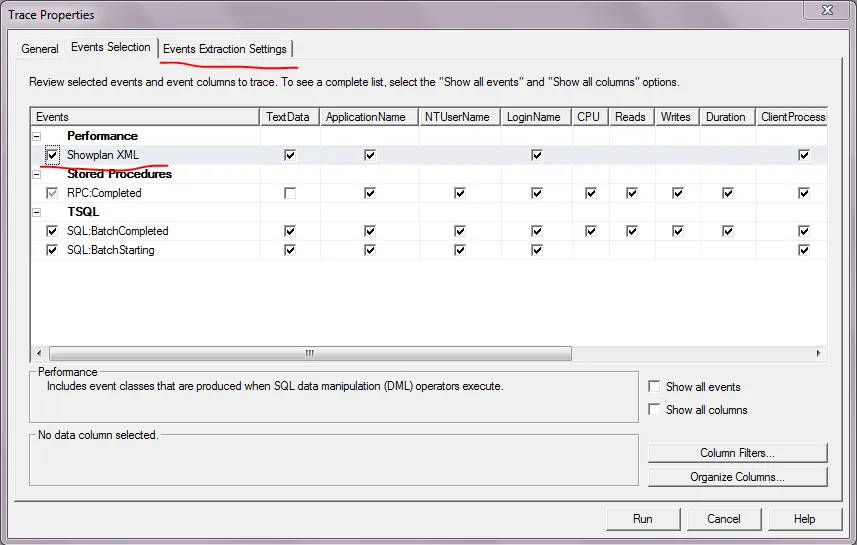Start the trace with Run
Screen dimensions: 857x545
[x=643, y=519]
